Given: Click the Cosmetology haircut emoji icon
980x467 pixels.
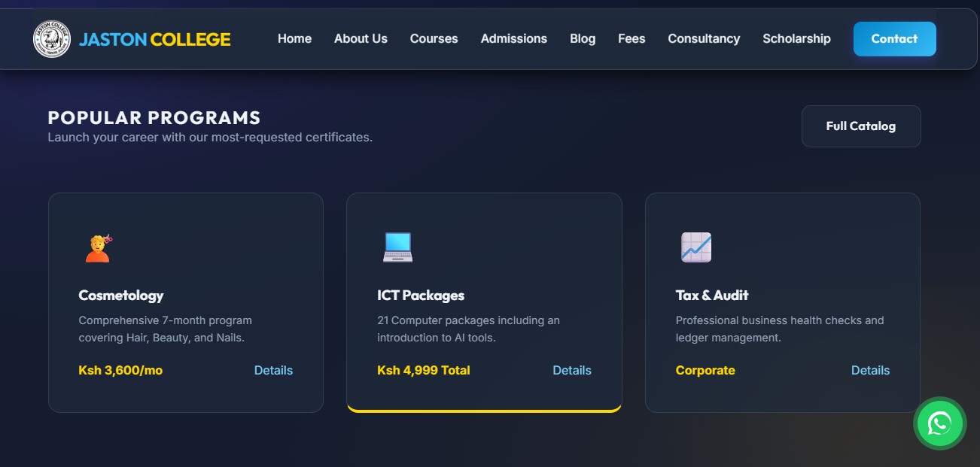Looking at the screenshot, I should tap(98, 247).
